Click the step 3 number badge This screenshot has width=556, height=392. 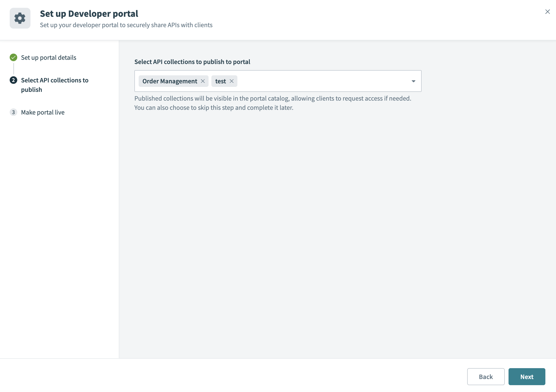tap(13, 112)
